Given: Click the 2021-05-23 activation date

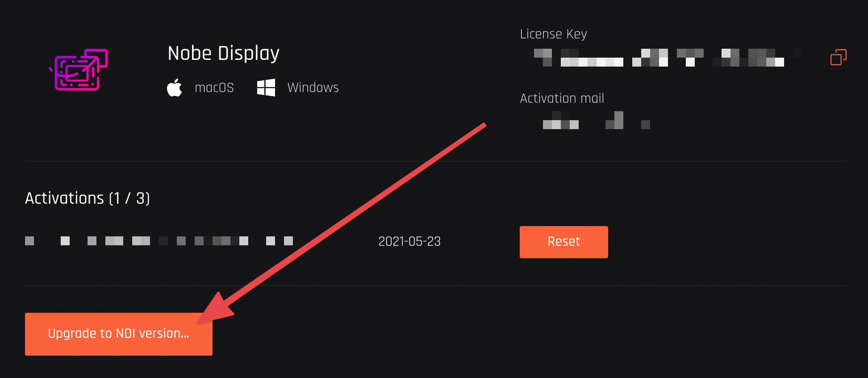Looking at the screenshot, I should click(409, 242).
